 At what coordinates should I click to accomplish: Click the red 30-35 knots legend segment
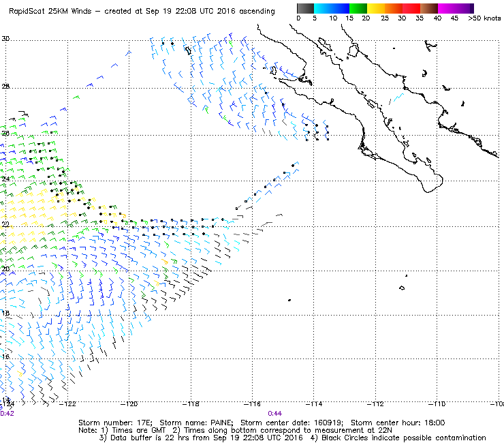[411, 8]
